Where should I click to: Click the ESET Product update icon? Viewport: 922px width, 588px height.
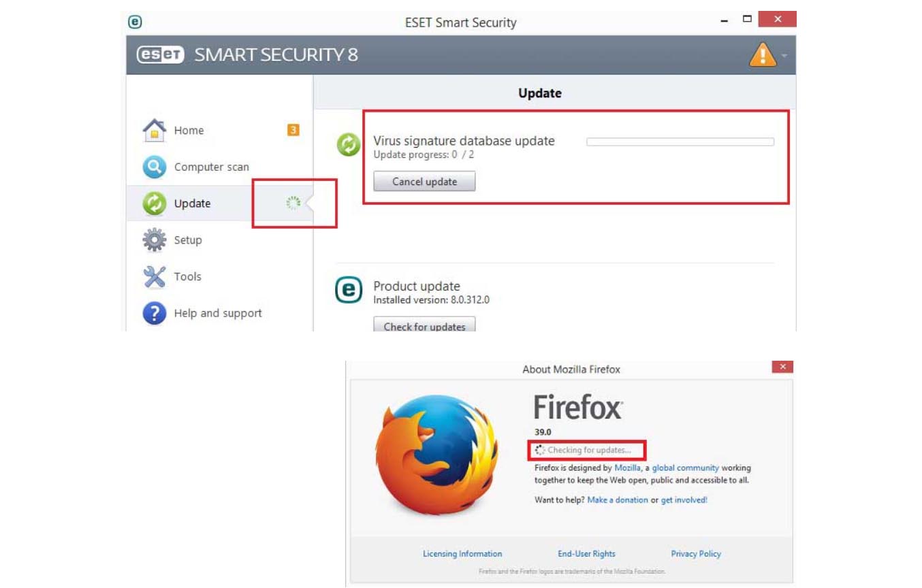349,290
